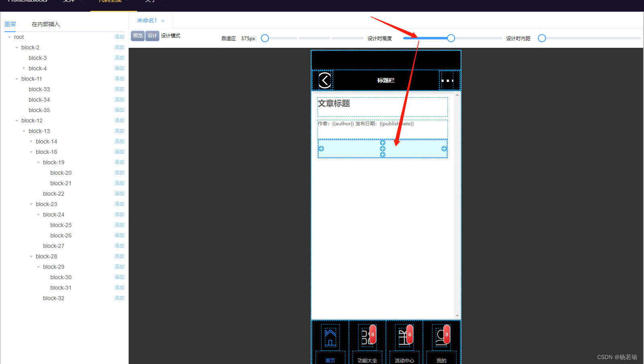Expand the block-4 tree node
644x364 pixels.
pos(24,68)
